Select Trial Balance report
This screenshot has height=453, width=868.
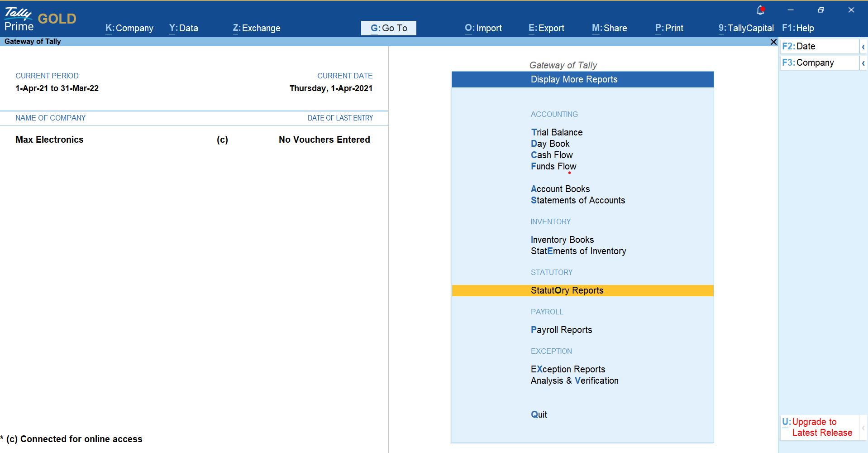(557, 132)
